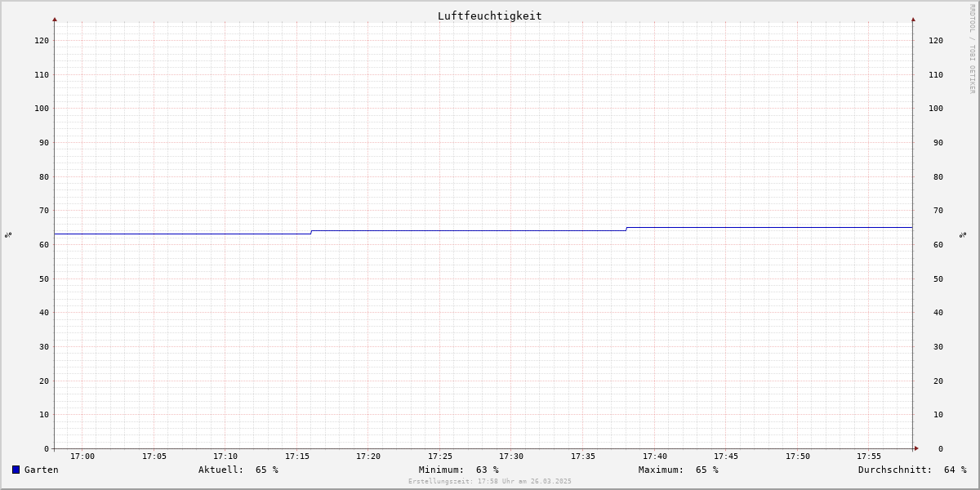Click the 120 label on the right axis
The width and height of the screenshot is (980, 490).
pyautogui.click(x=936, y=41)
